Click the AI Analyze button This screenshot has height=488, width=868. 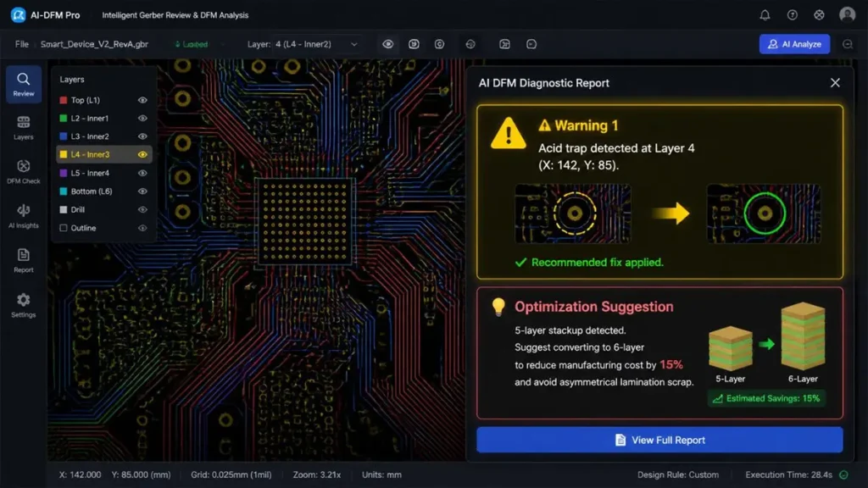[794, 44]
